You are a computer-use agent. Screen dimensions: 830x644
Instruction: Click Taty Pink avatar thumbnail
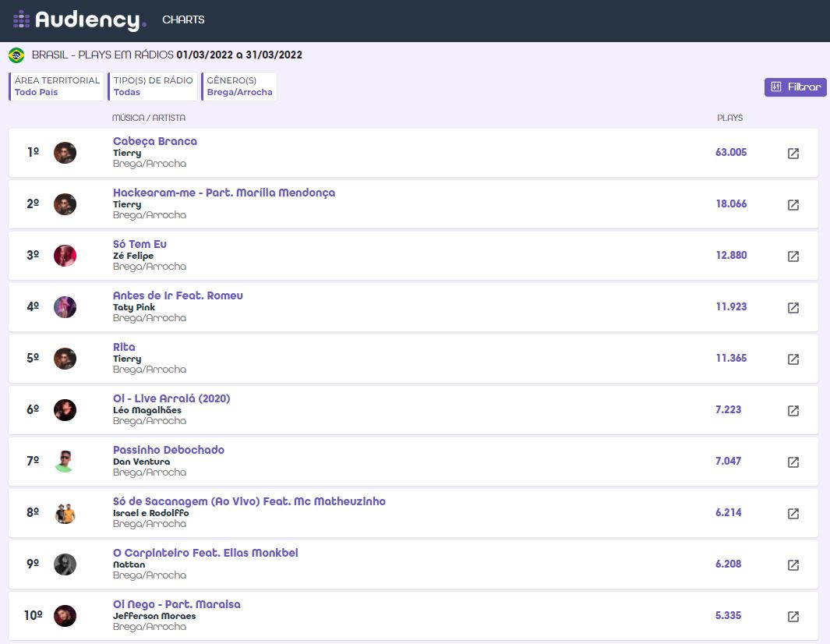(x=65, y=307)
